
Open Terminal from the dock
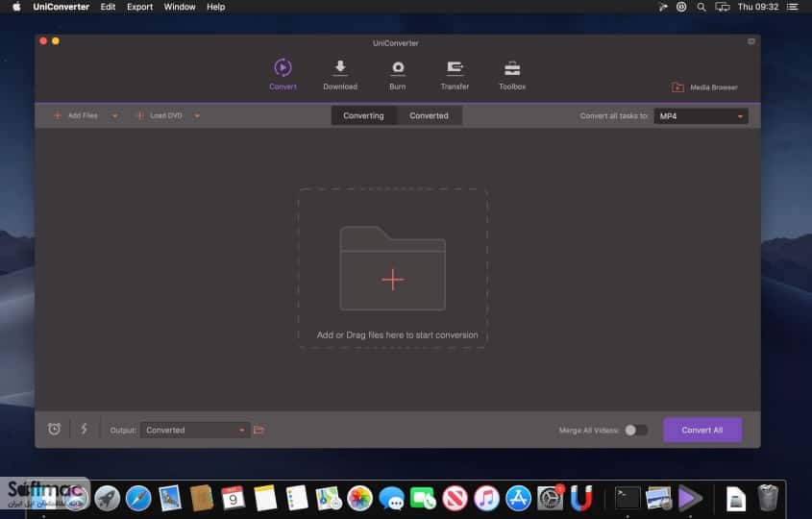[627, 498]
